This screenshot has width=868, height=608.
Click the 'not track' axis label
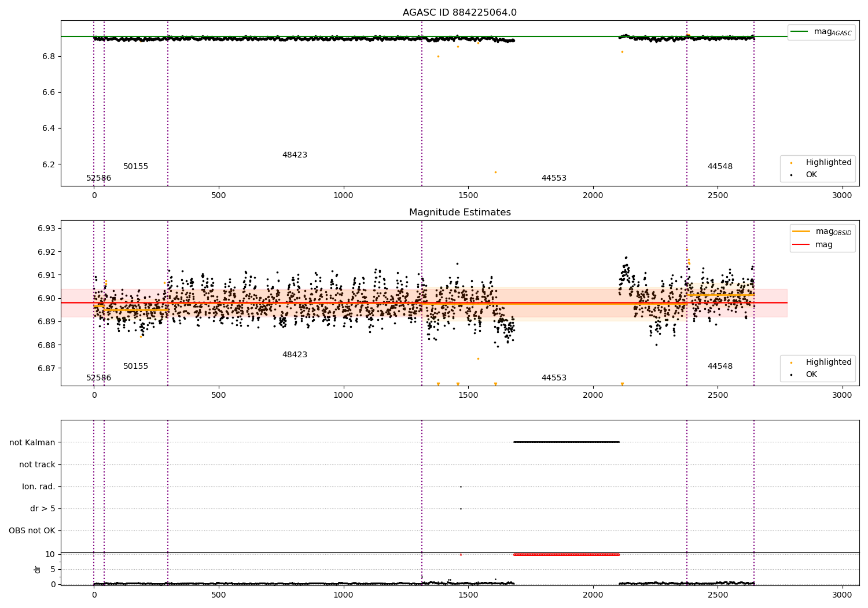37,465
